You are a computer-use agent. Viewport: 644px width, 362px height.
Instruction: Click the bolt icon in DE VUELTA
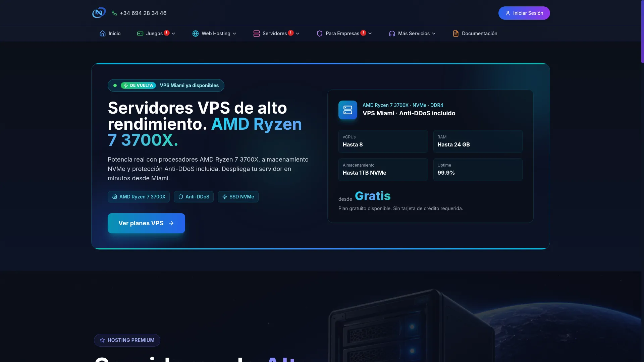pyautogui.click(x=126, y=85)
